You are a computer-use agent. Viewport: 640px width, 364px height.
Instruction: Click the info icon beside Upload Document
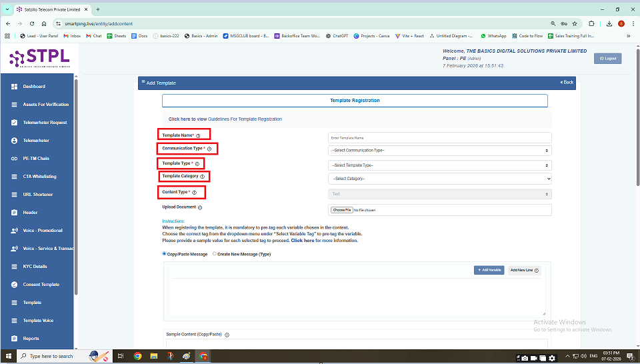(x=200, y=207)
